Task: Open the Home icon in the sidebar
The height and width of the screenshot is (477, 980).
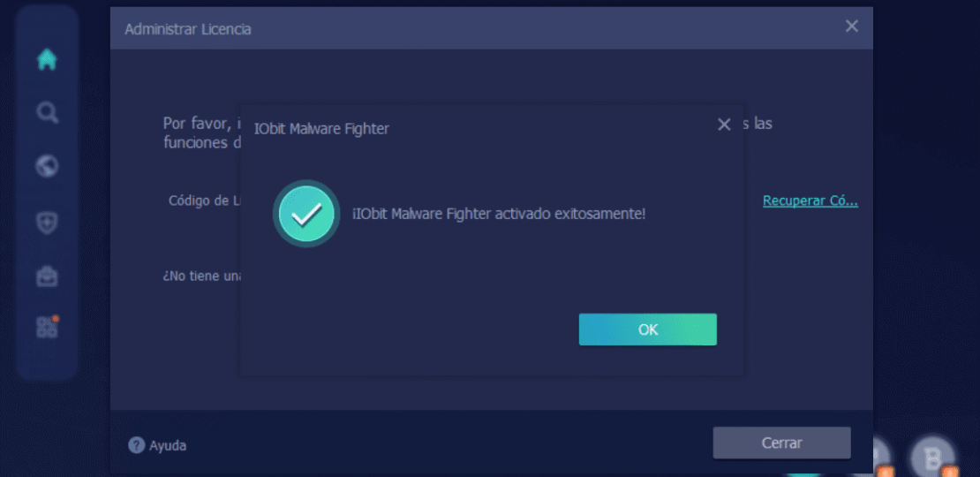Action: coord(47,59)
